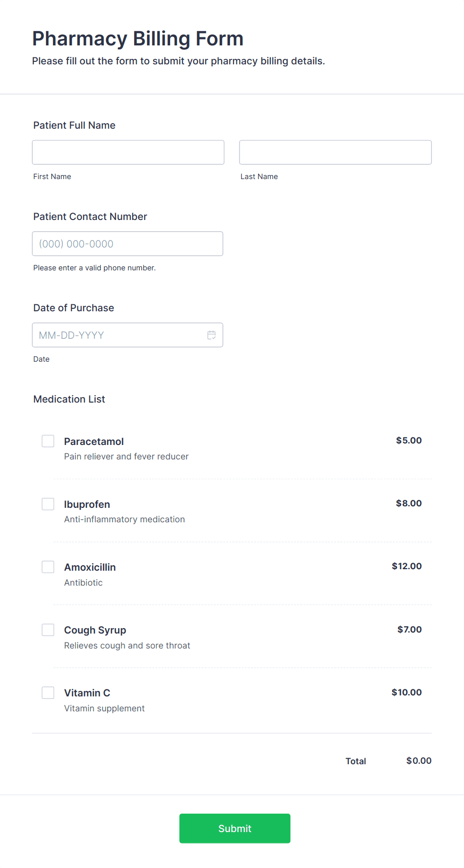Click the Paracetamol product name
464x868 pixels.
[x=94, y=441]
